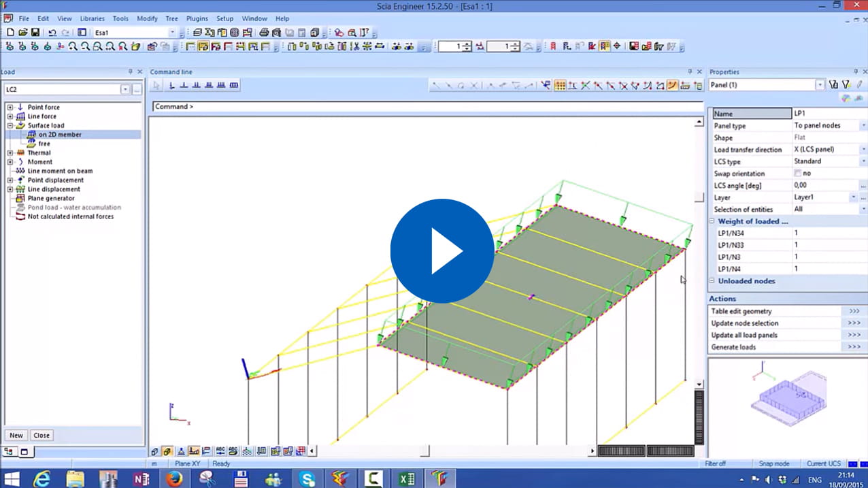Expand the Point force tree node
Screen dimensions: 868x488
tap(10, 108)
